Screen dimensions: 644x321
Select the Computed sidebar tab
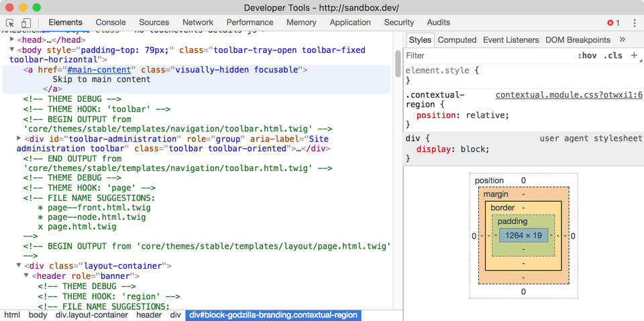[457, 40]
